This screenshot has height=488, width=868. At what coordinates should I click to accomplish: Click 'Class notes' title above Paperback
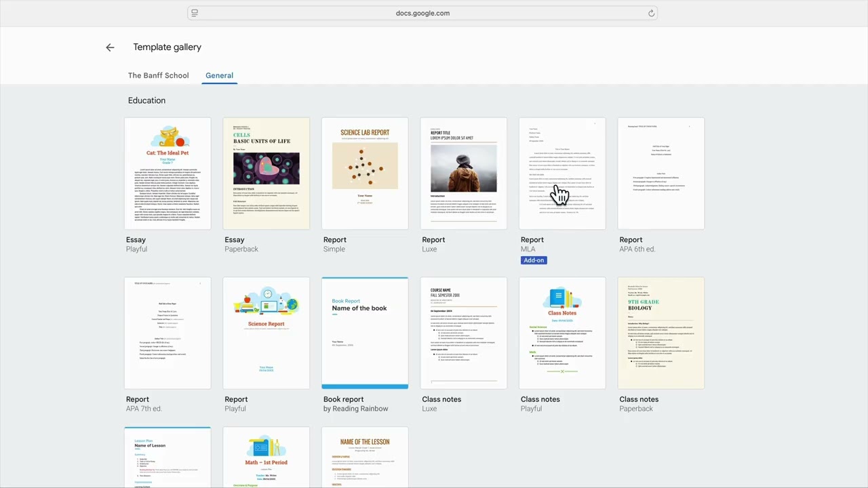tap(639, 399)
